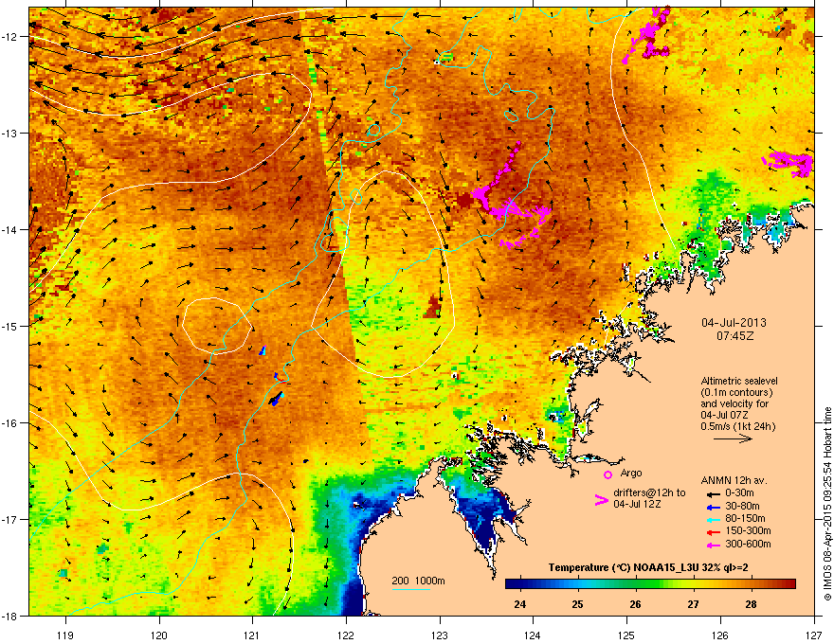This screenshot has width=834, height=644.
Task: Click the '(0.1m contours)' caption line
Action: (736, 392)
